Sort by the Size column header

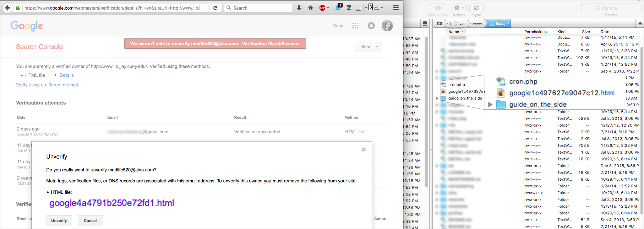coord(586,32)
